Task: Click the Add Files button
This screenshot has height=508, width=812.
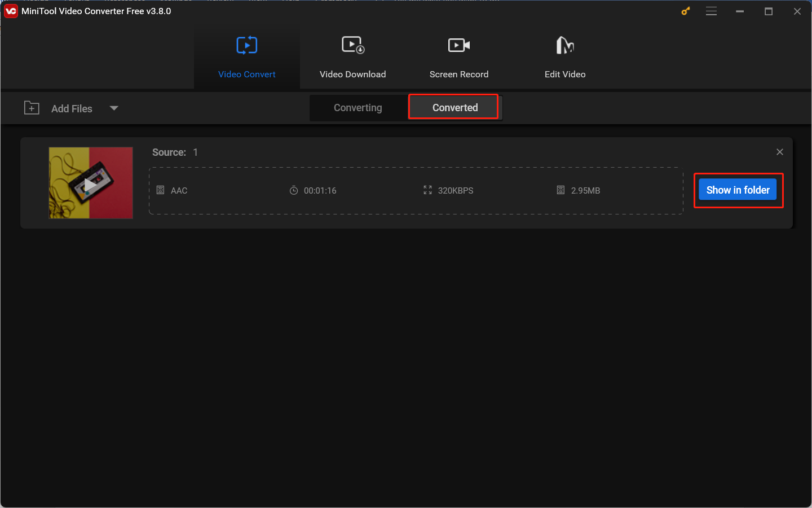Action: coord(72,109)
